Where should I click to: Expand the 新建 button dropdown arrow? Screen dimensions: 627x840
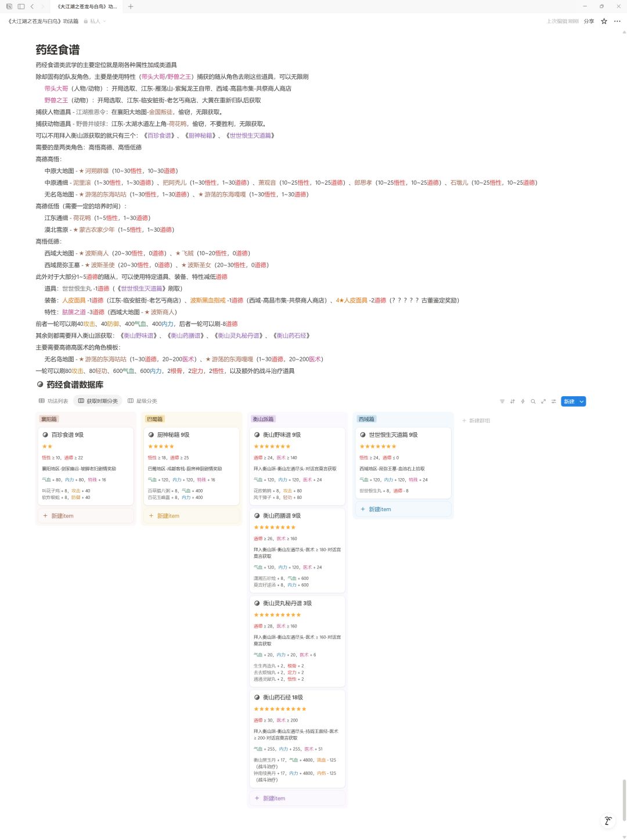[582, 401]
